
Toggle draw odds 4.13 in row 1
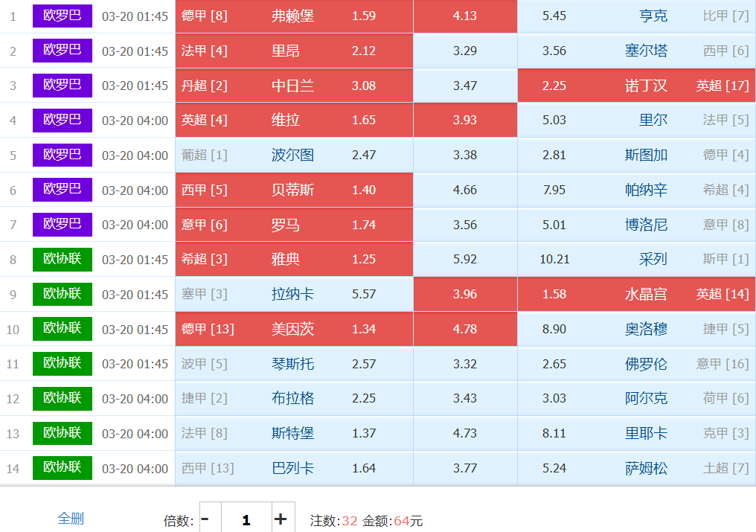click(465, 16)
